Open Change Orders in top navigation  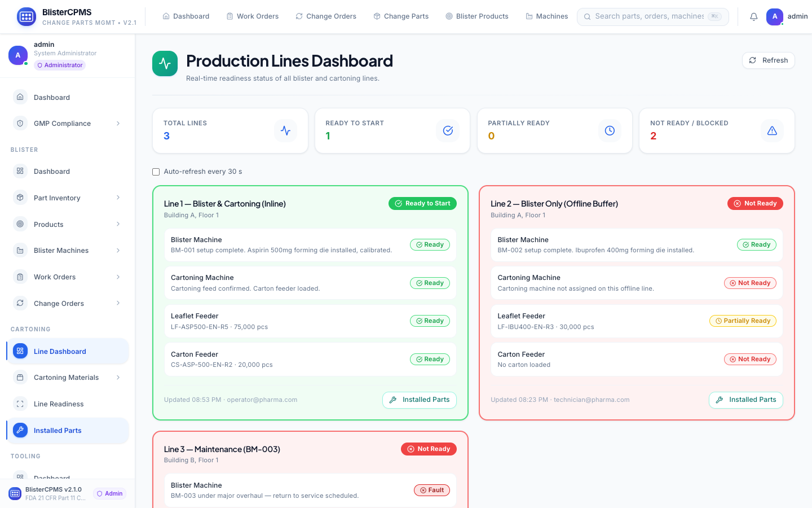pyautogui.click(x=326, y=16)
